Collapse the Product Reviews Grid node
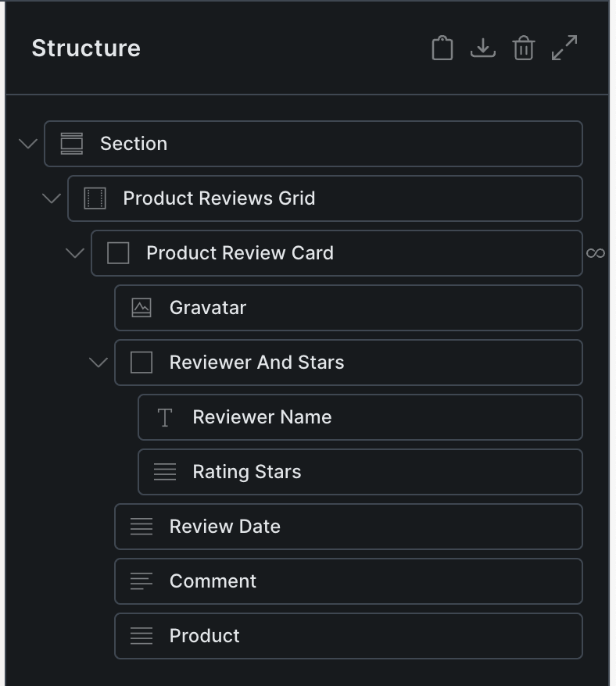Screen dimensions: 616x686 point(52,198)
